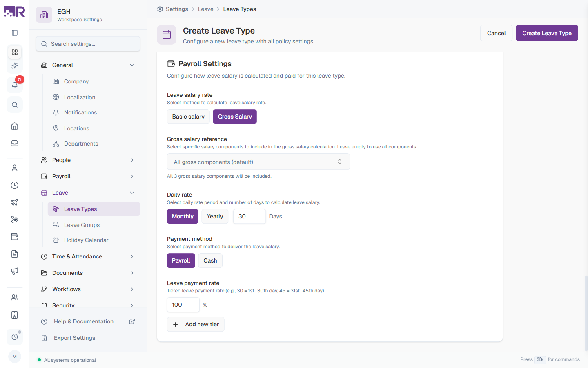This screenshot has width=588, height=368.
Task: Open the search magnifier in left rail
Action: pyautogui.click(x=15, y=105)
